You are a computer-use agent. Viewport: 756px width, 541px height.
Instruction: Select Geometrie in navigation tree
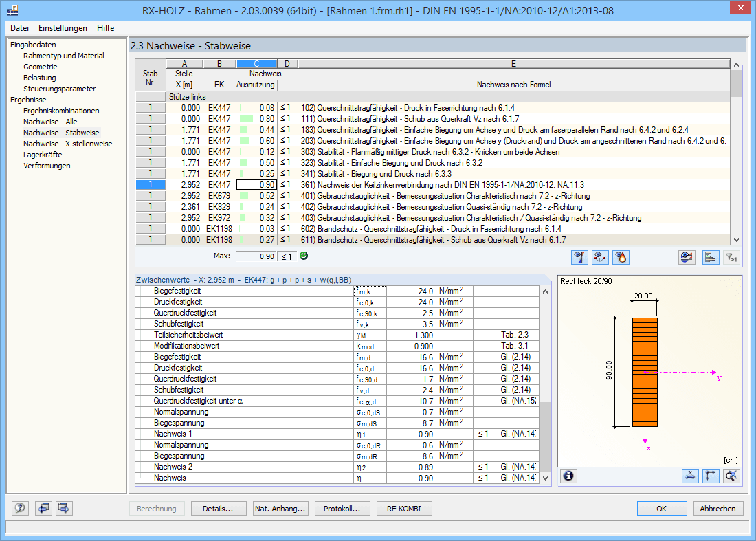pyautogui.click(x=40, y=67)
